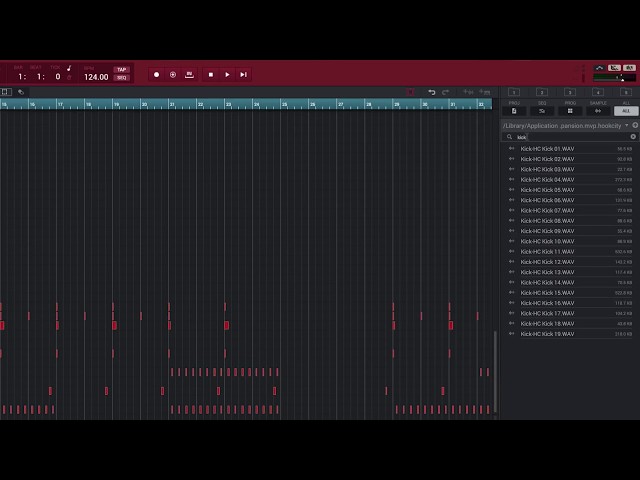Start playback with the Play button
Viewport: 640px width, 480px height.
pyautogui.click(x=227, y=75)
